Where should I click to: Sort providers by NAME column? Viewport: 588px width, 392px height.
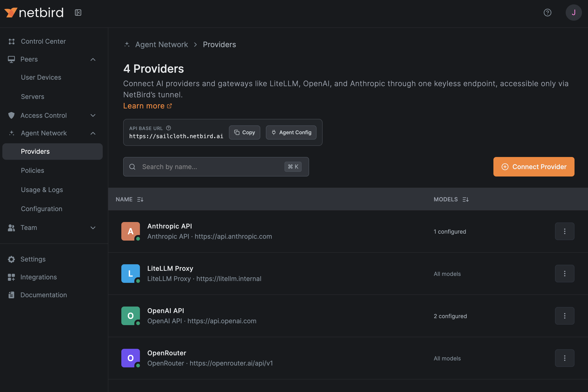click(129, 199)
